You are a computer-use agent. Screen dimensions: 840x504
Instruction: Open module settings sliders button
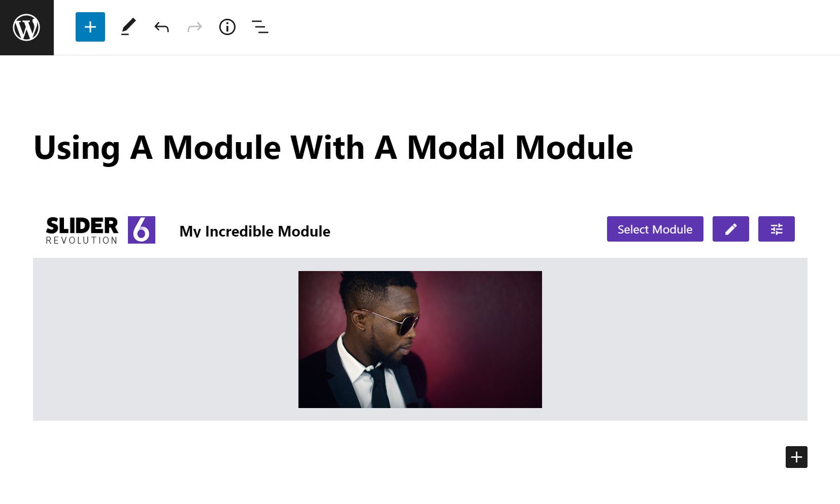pyautogui.click(x=777, y=229)
